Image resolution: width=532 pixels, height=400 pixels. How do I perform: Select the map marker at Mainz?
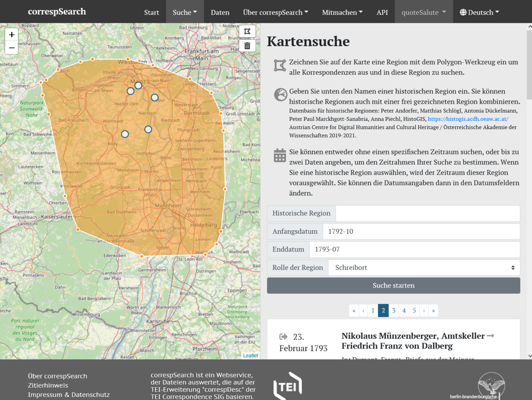(x=138, y=85)
